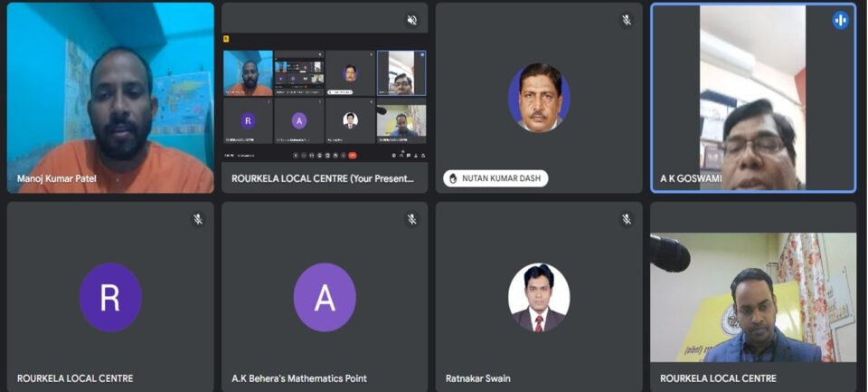Click the purple R avatar circle

[x=110, y=297]
